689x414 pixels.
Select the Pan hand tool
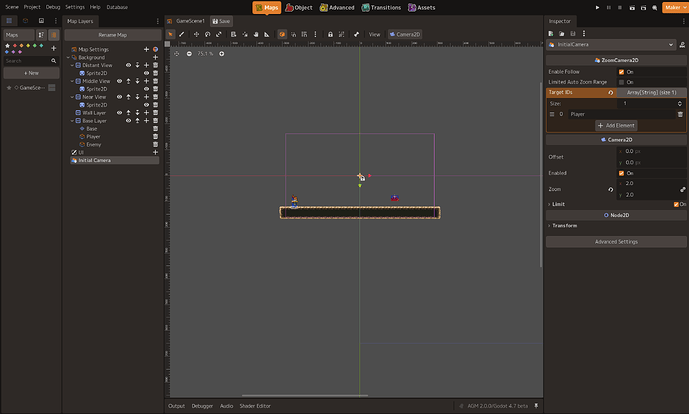point(256,34)
